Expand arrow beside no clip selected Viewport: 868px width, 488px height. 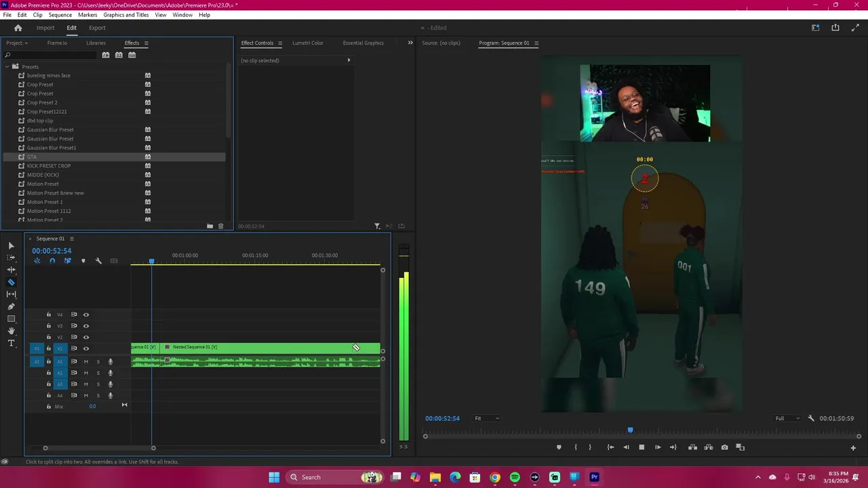pyautogui.click(x=349, y=60)
